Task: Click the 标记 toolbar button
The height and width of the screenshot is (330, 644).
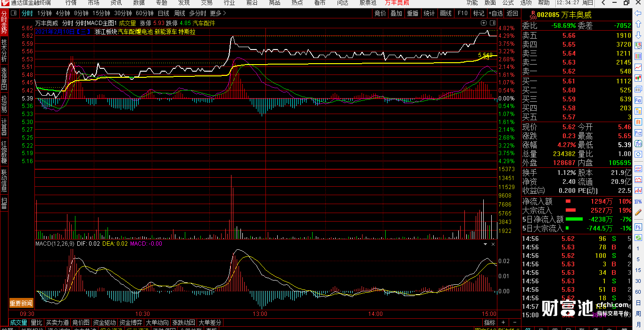Action: click(479, 13)
